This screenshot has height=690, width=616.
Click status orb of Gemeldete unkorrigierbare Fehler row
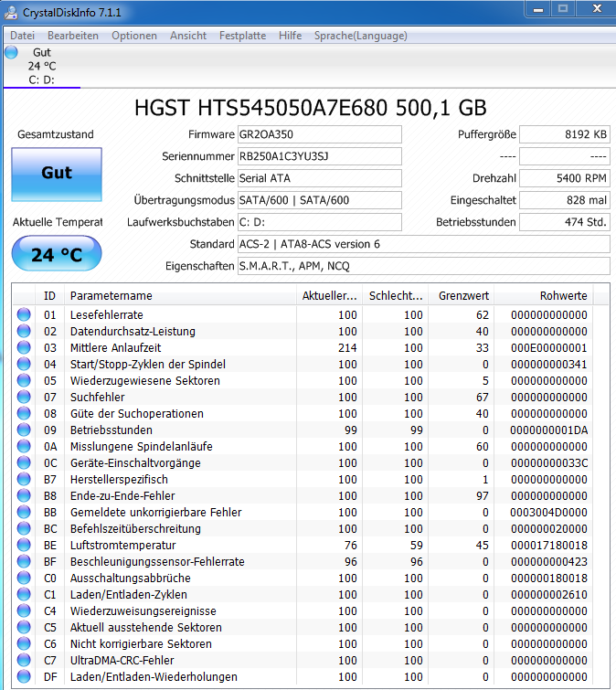(24, 512)
